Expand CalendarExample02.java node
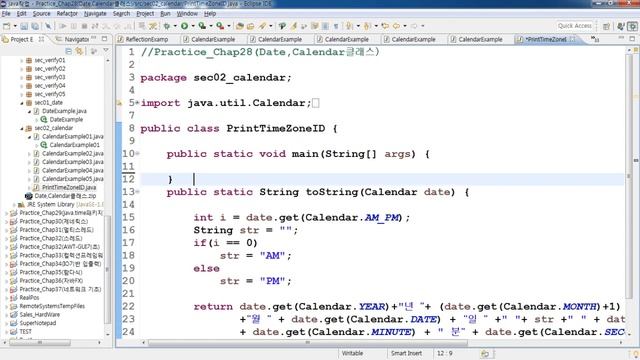The image size is (640, 360). pyautogui.click(x=29, y=154)
